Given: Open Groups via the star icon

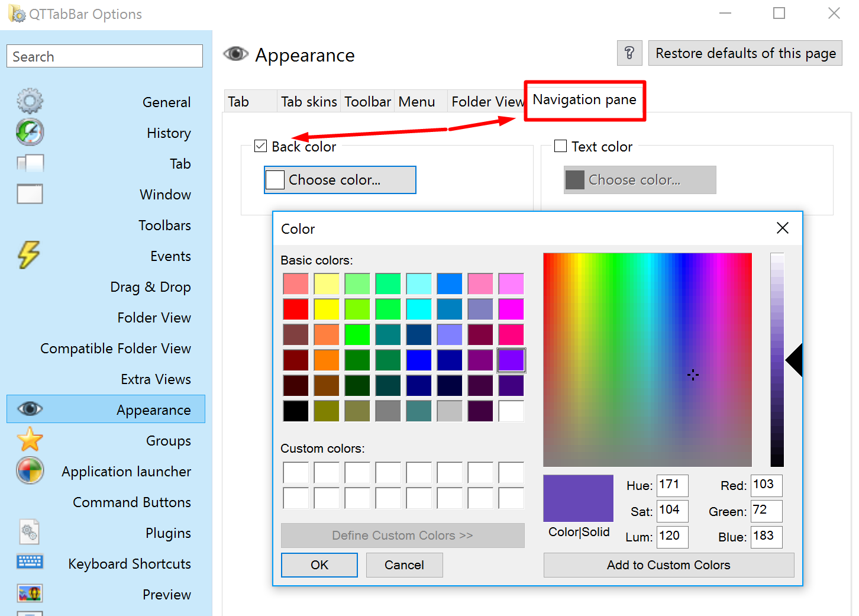Looking at the screenshot, I should [30, 440].
